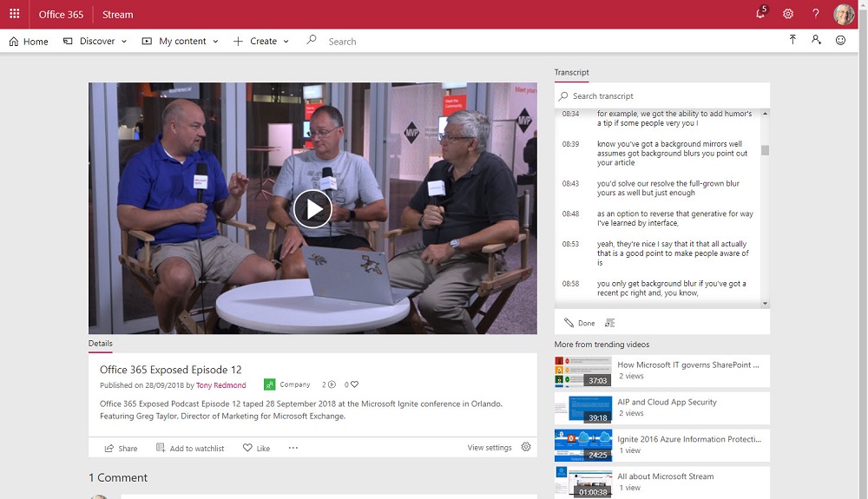
Task: Expand the Create dropdown menu
Action: point(261,41)
